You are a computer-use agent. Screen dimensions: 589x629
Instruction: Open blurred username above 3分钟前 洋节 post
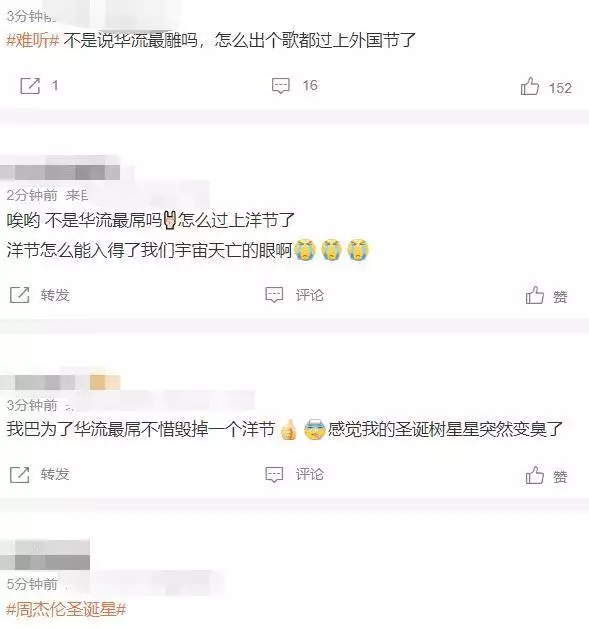[60, 381]
